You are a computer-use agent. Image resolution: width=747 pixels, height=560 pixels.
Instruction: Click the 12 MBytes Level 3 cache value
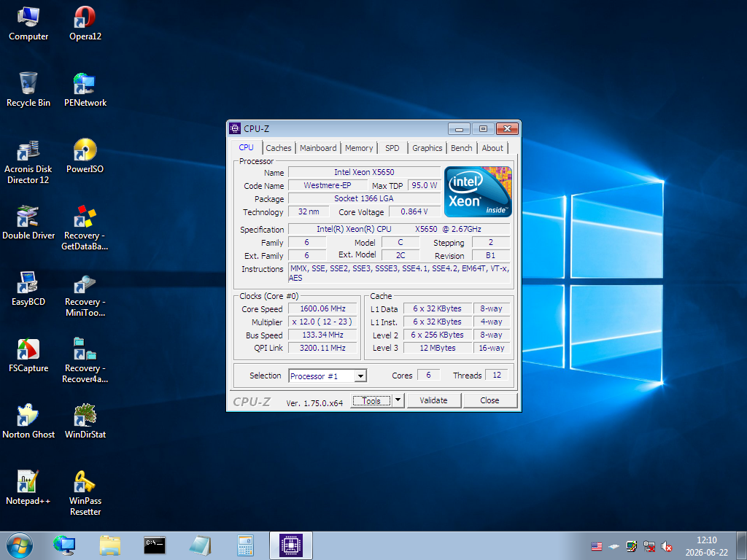(438, 348)
